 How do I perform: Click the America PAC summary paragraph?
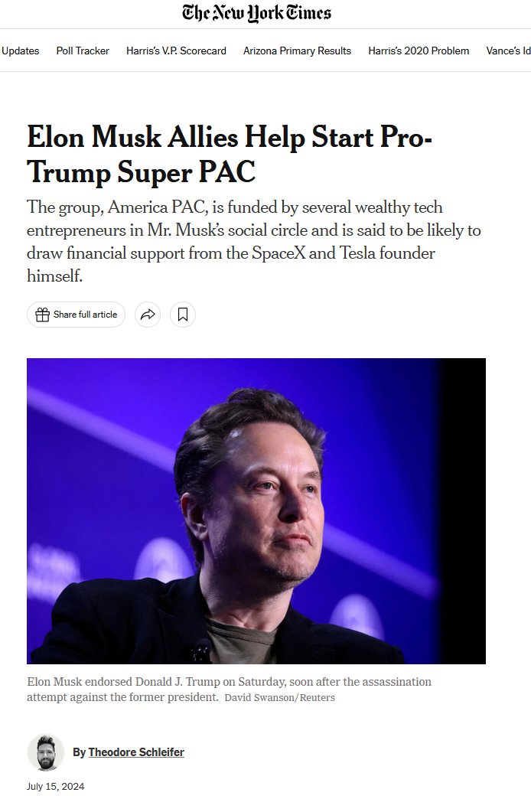(253, 241)
